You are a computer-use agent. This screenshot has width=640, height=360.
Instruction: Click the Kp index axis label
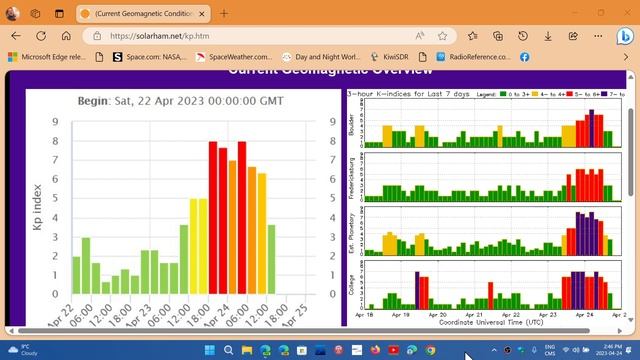(37, 207)
